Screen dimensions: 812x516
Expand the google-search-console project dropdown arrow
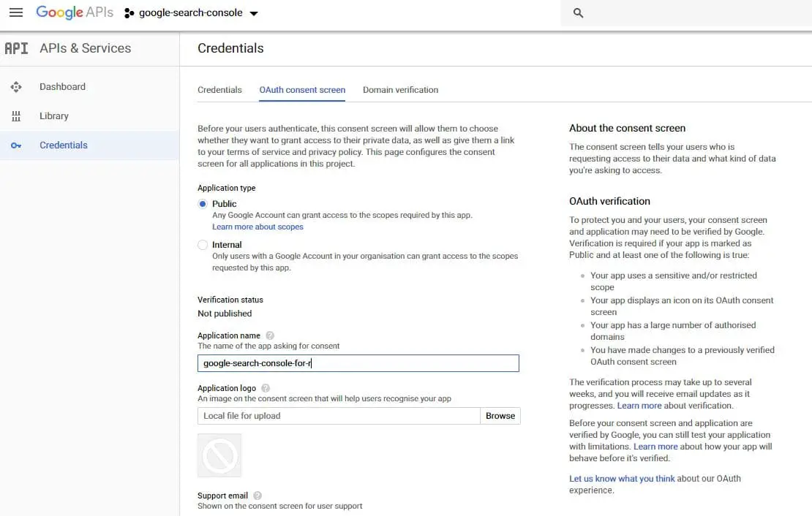254,13
